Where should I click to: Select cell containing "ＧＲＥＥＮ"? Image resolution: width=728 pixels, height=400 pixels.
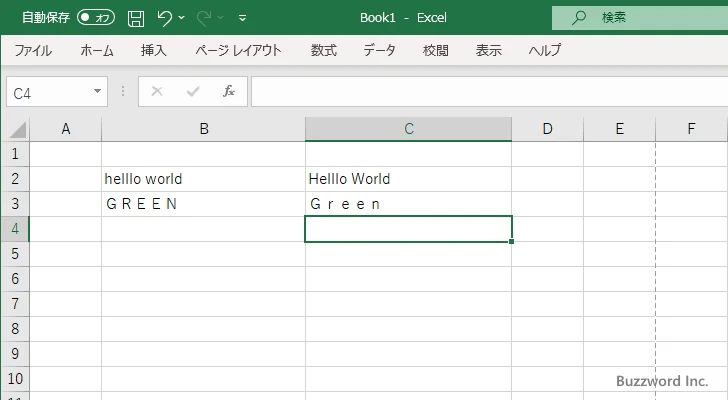tap(203, 204)
